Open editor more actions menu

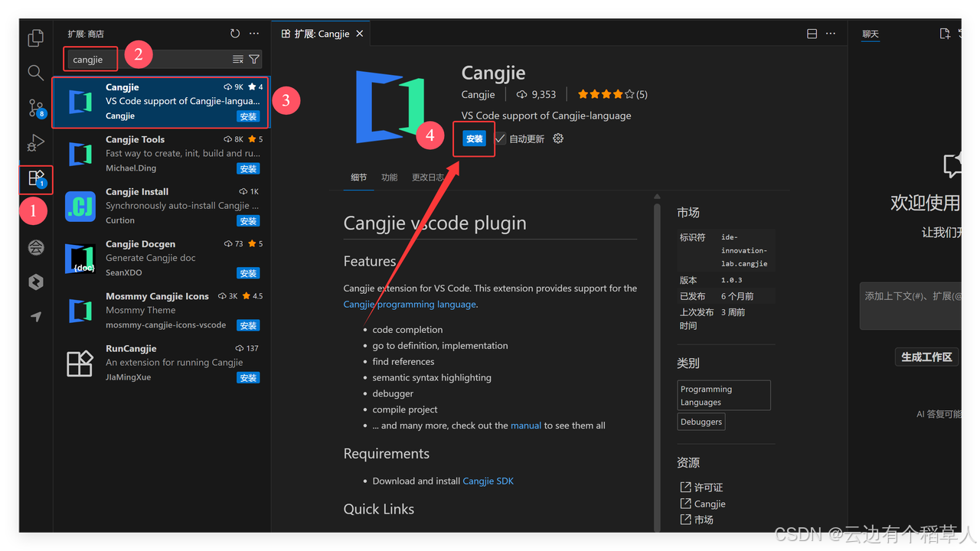click(831, 34)
